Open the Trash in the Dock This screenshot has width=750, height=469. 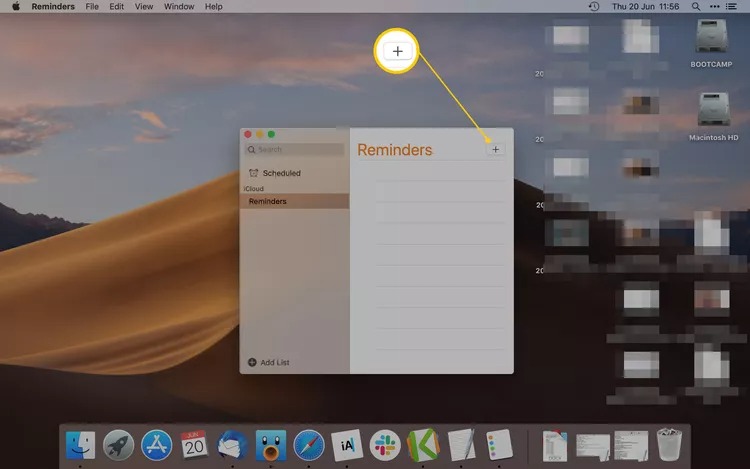click(x=669, y=445)
